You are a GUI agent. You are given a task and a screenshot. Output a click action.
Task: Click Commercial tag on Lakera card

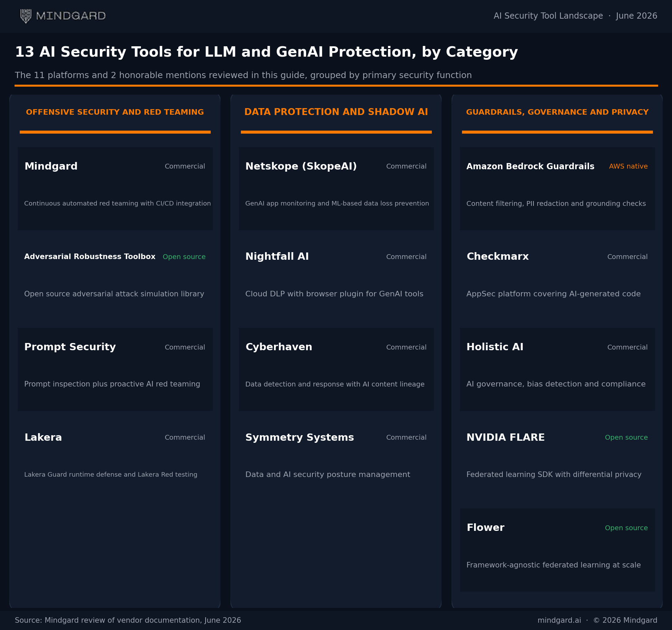(x=185, y=437)
